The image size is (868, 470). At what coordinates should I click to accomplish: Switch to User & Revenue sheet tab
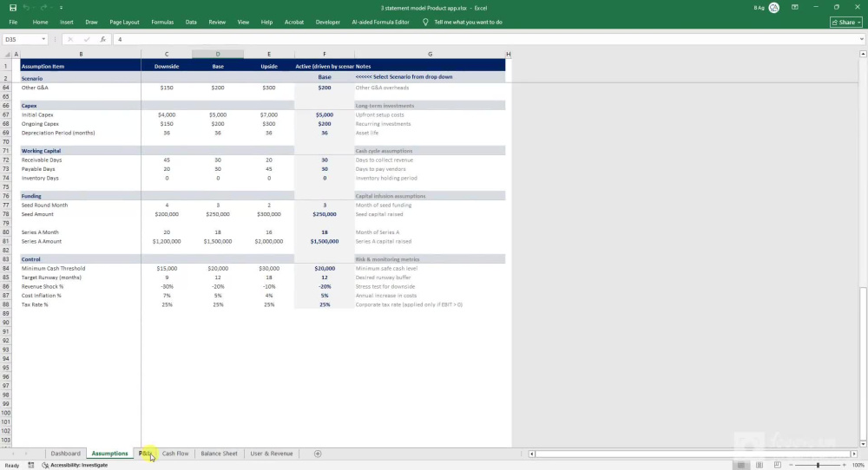pos(271,454)
